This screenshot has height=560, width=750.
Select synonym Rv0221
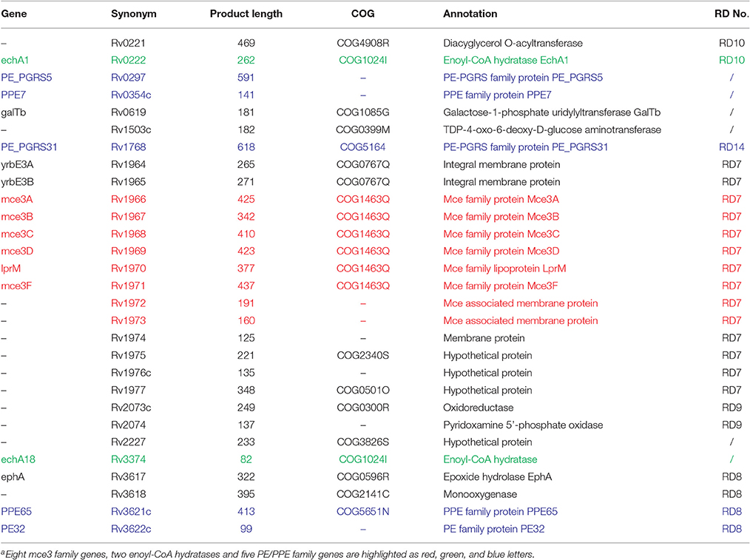pyautogui.click(x=128, y=43)
